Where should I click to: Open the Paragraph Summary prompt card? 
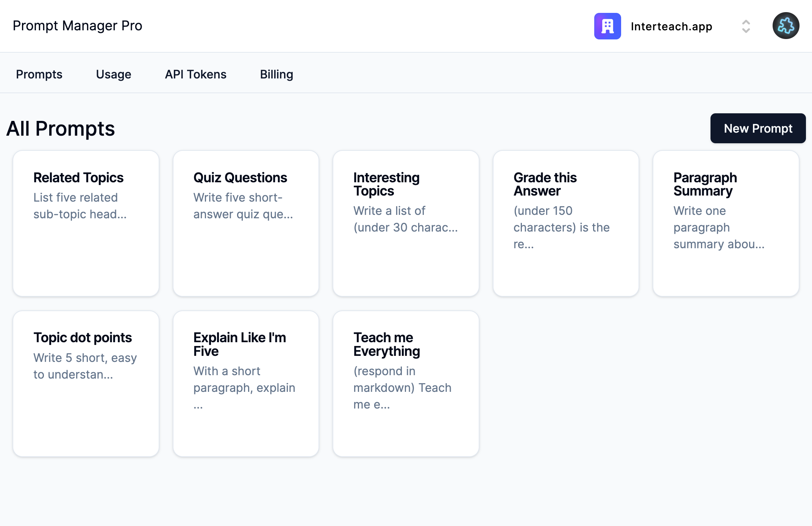(726, 224)
